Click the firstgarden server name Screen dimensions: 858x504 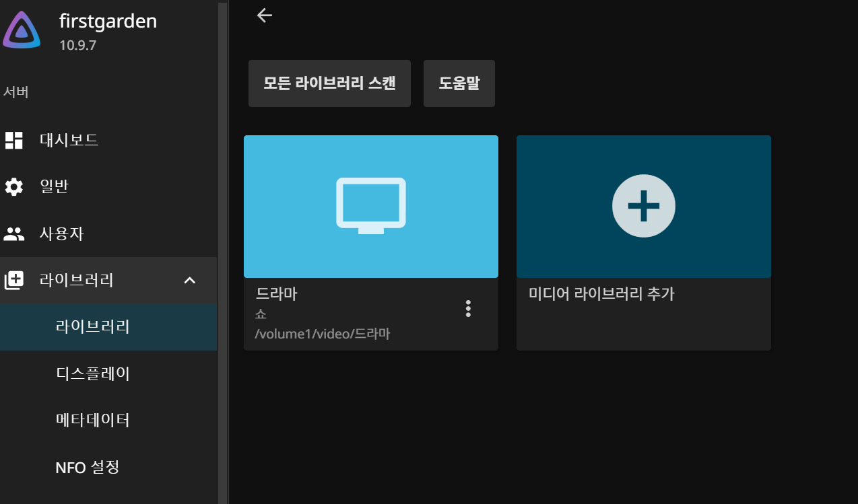click(x=108, y=21)
